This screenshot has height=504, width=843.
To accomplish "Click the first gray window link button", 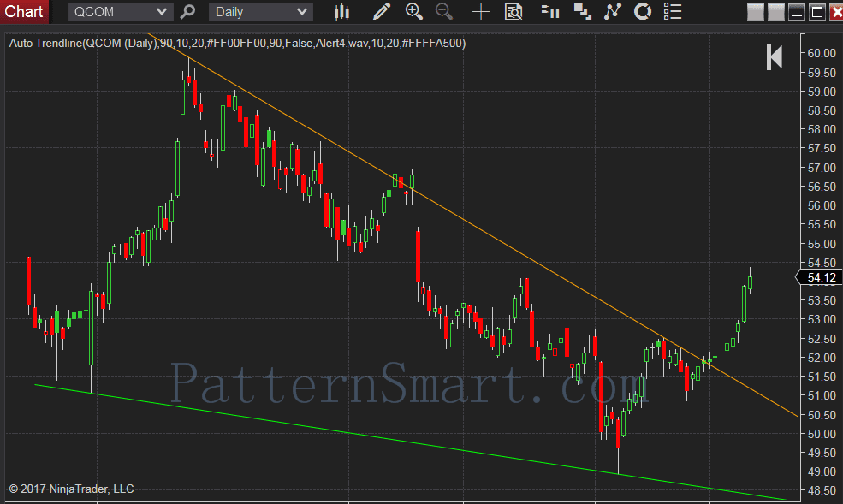I will 756,12.
